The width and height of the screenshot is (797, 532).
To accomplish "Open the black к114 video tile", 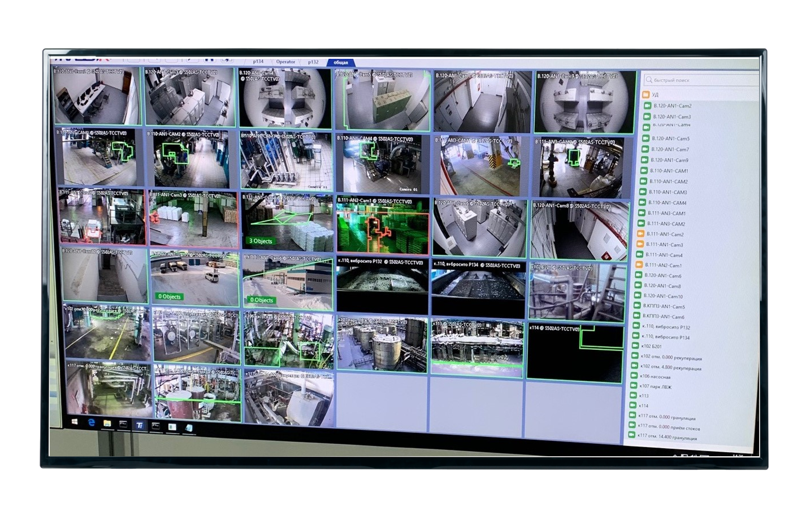I will [x=575, y=353].
